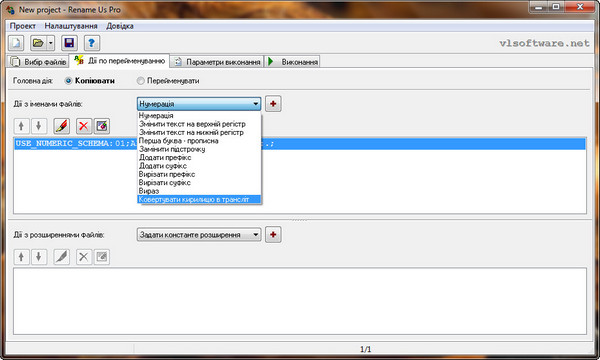Clear all extension actions icon
This screenshot has width=600, height=360.
tap(102, 257)
